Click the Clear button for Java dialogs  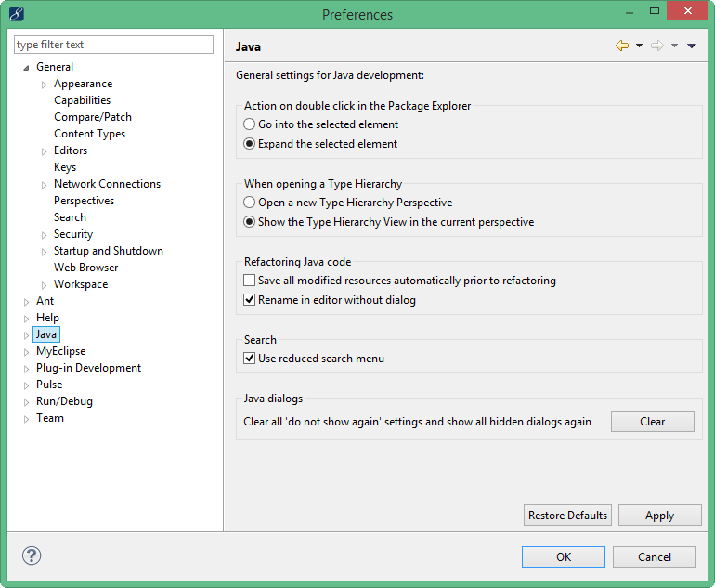[652, 421]
